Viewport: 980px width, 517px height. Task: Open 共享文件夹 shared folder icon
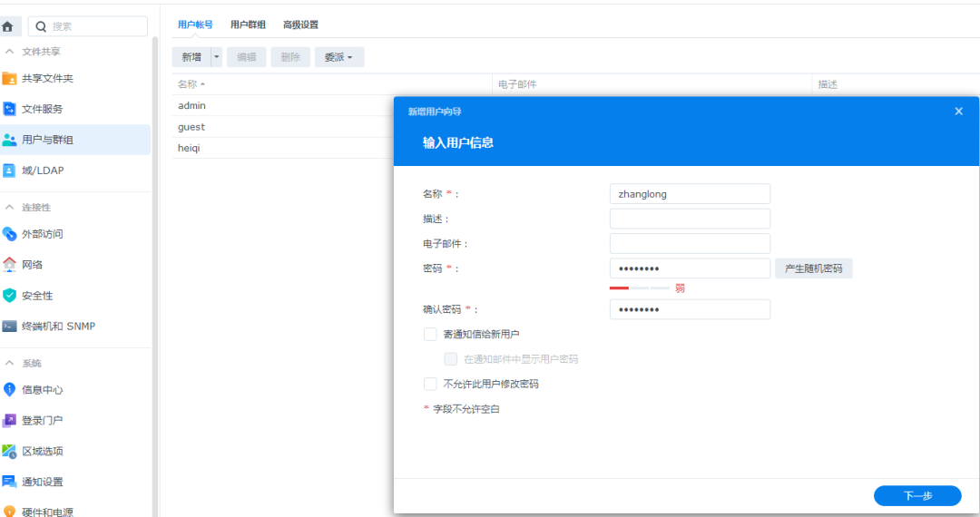pyautogui.click(x=10, y=78)
